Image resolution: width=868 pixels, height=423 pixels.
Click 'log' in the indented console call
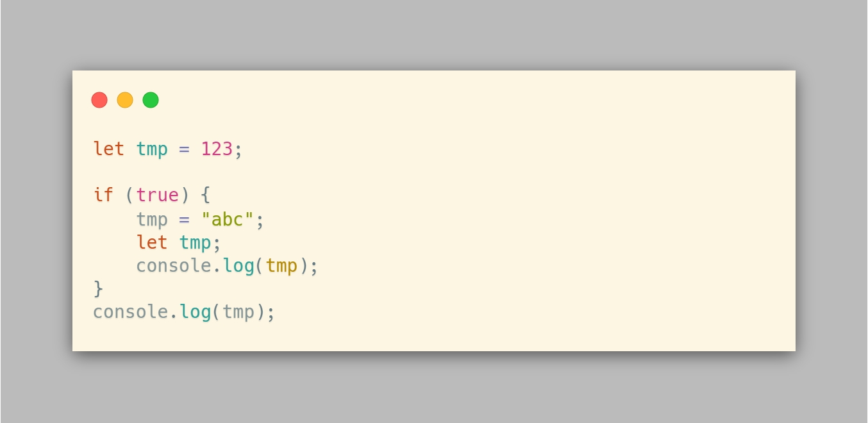(238, 266)
